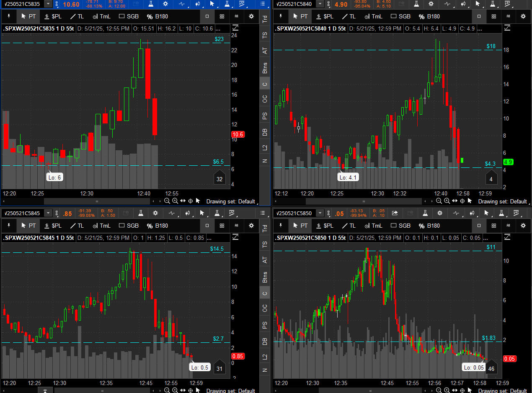The image size is (532, 393).
Task: Open C5845 drawing toolbar gear settings
Action: click(x=251, y=226)
